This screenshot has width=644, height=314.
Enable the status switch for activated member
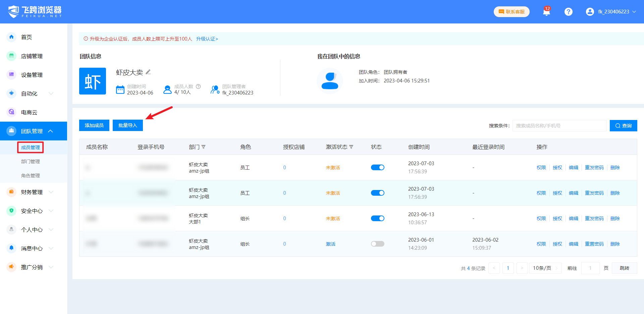click(377, 244)
